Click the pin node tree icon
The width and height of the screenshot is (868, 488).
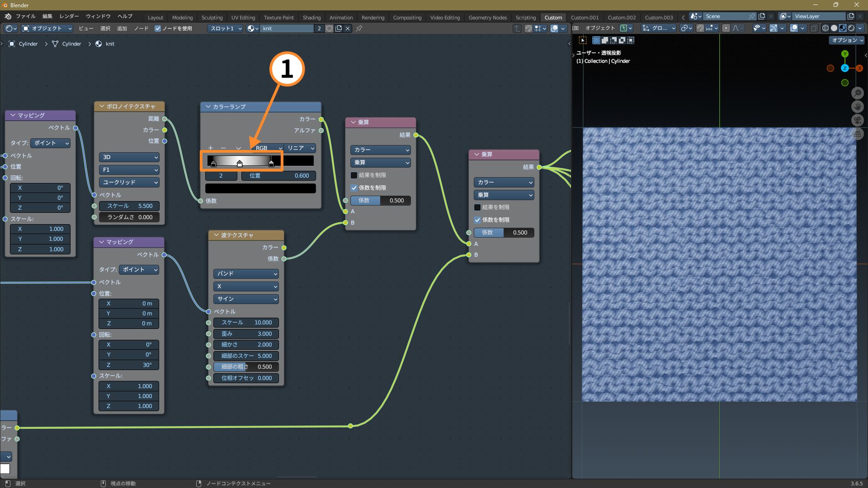coord(359,28)
